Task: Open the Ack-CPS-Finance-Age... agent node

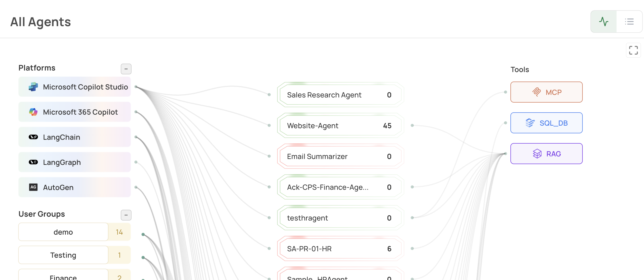Action: [340, 187]
